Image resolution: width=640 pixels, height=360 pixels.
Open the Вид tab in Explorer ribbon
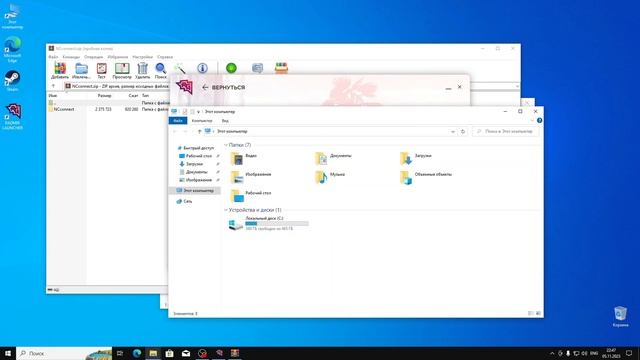225,121
